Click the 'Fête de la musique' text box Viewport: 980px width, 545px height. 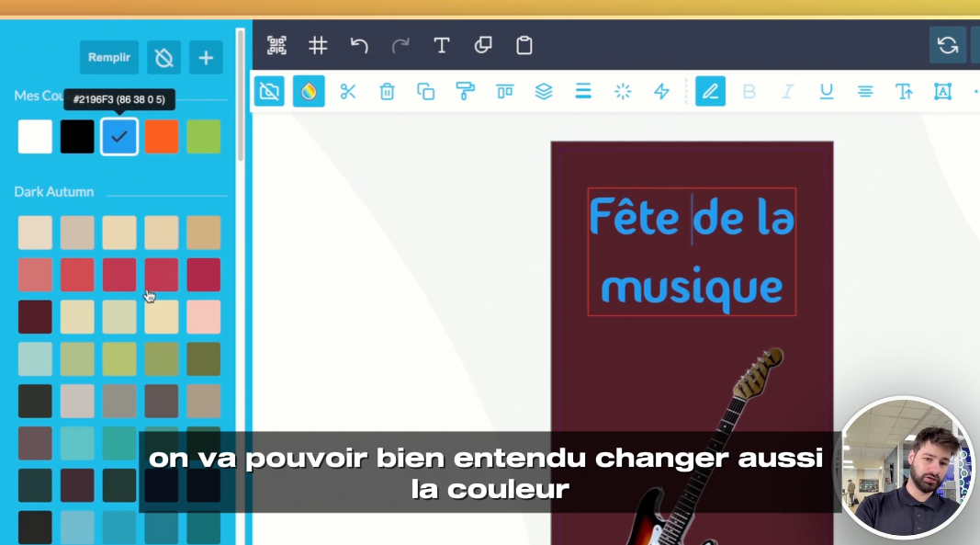pos(692,252)
